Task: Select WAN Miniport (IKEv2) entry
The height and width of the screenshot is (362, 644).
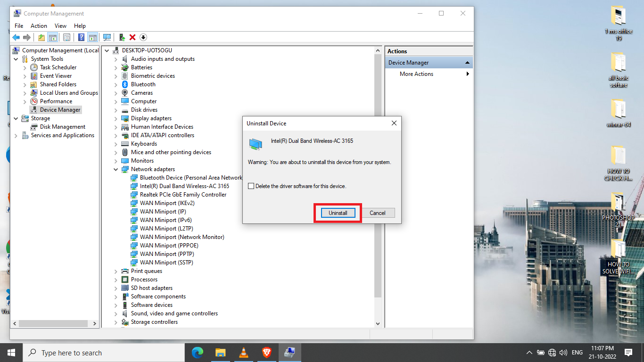Action: pyautogui.click(x=167, y=203)
